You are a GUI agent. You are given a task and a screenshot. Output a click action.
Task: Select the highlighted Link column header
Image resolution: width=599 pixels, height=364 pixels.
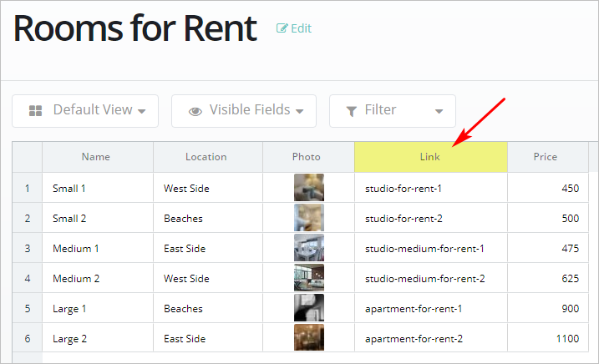(x=430, y=157)
